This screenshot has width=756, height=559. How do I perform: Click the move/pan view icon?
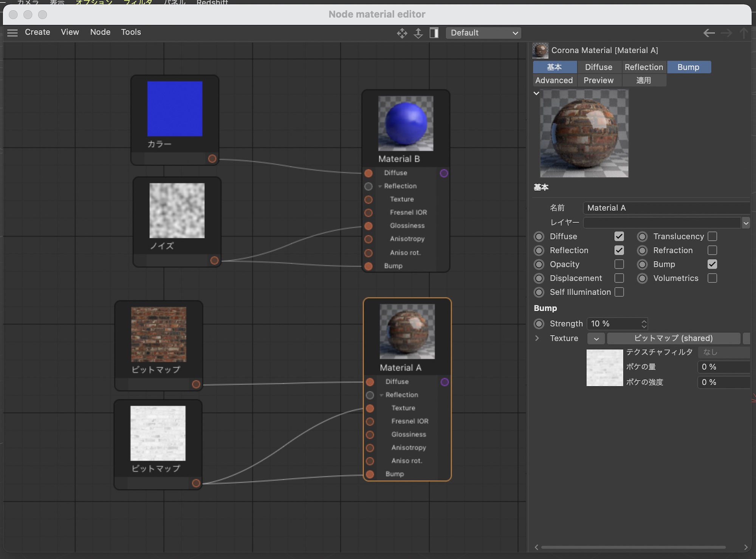402,33
